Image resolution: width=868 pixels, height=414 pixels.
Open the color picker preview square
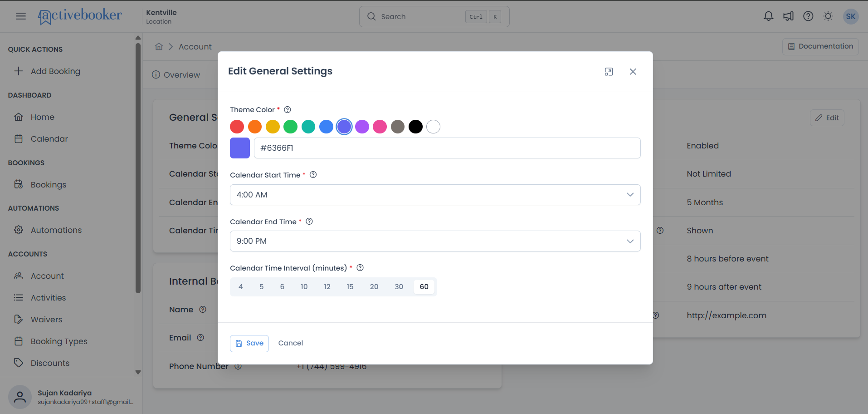[x=240, y=148]
